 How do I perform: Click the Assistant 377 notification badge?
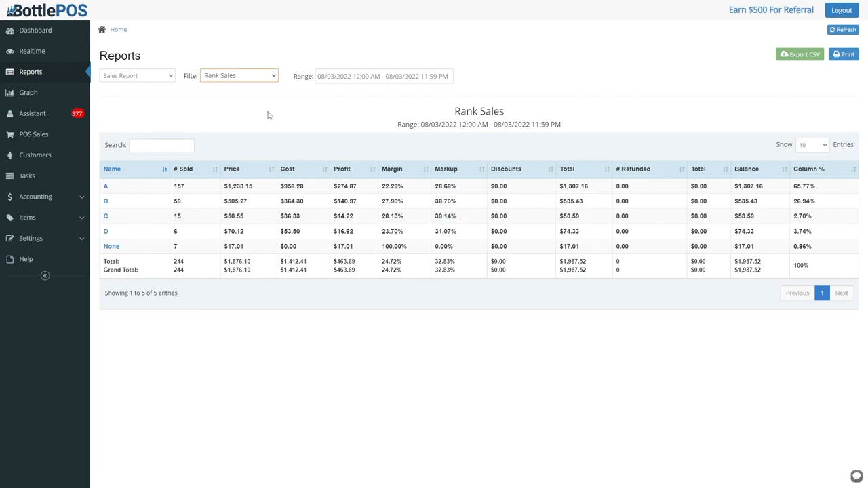point(77,114)
